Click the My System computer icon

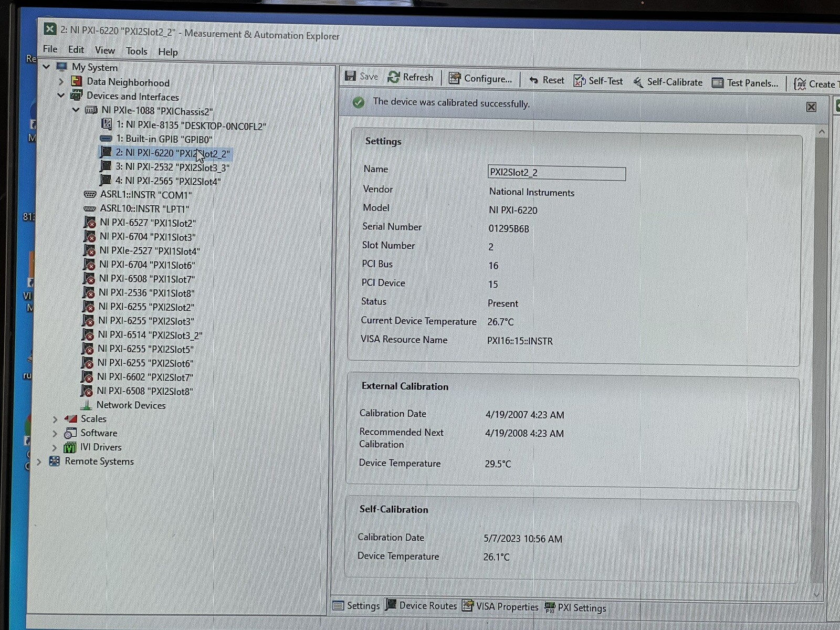click(x=62, y=67)
